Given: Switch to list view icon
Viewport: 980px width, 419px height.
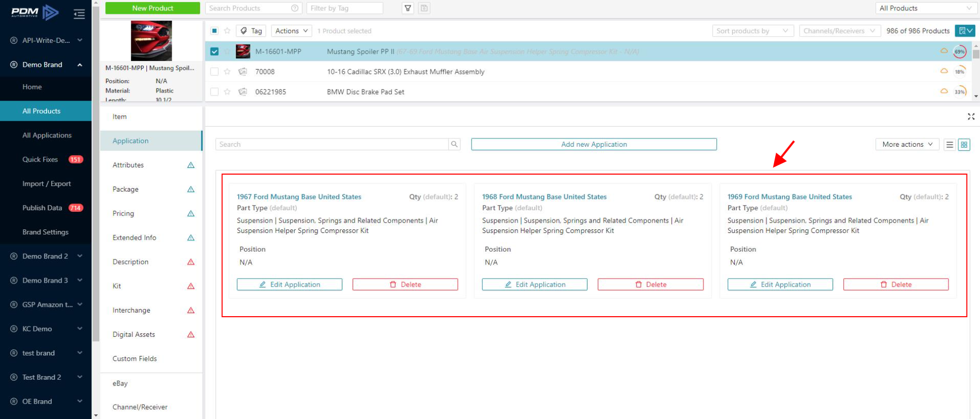Looking at the screenshot, I should coord(949,145).
